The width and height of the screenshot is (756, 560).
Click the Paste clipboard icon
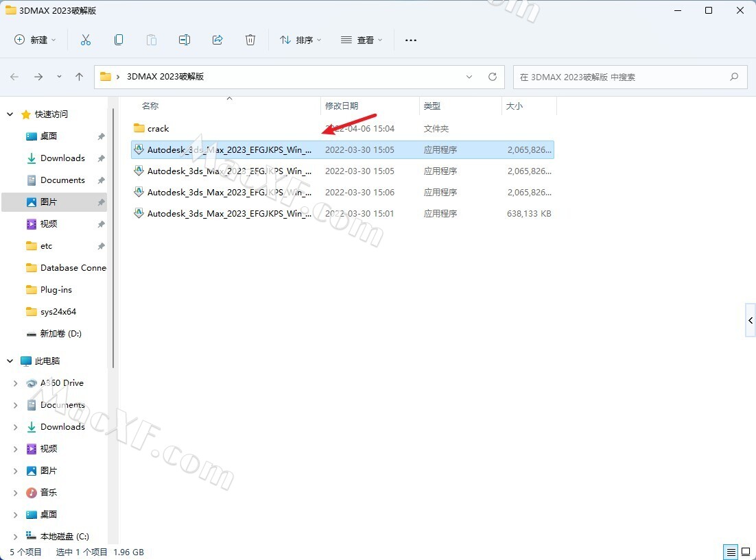pos(152,40)
